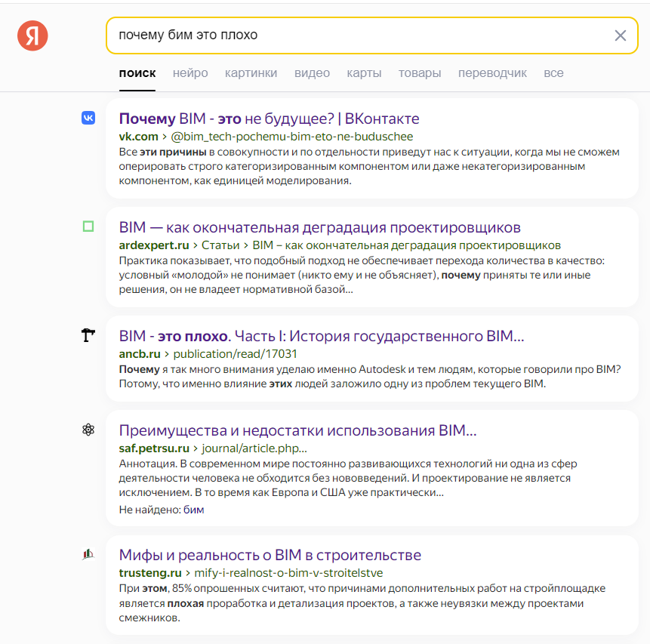
Task: Click the clear (X) icon in the search field
Action: tap(620, 35)
